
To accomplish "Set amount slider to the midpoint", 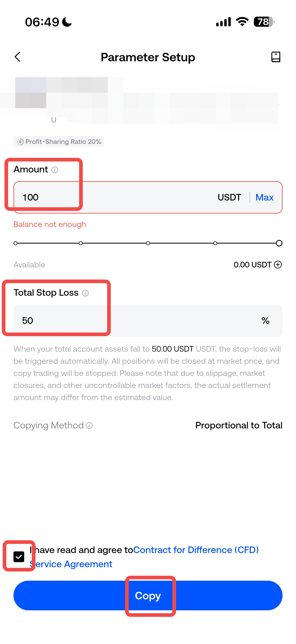I will [x=148, y=243].
